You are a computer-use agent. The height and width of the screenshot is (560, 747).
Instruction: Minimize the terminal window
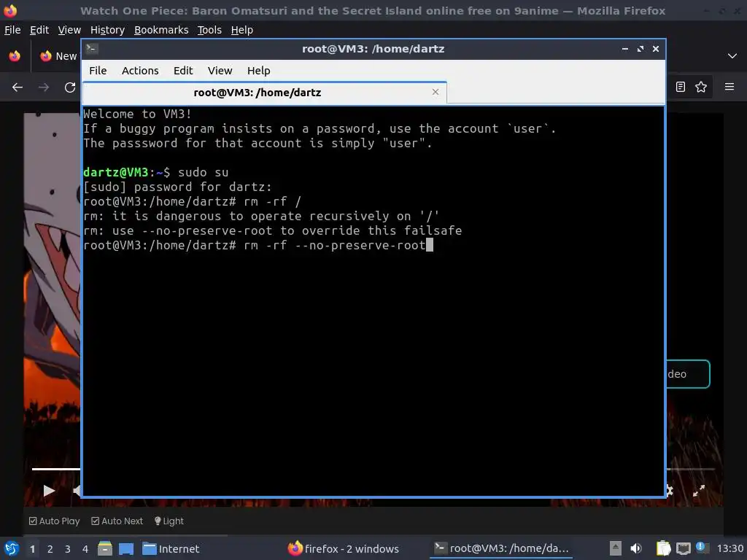(625, 49)
